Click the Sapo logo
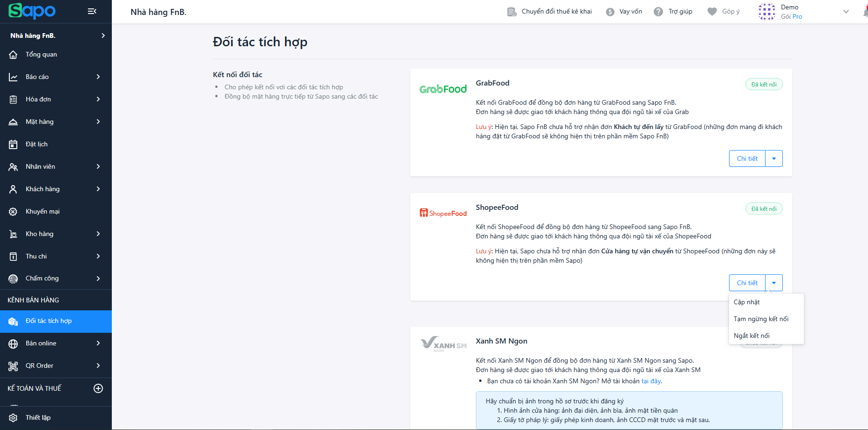Image resolution: width=868 pixels, height=430 pixels. click(x=32, y=11)
